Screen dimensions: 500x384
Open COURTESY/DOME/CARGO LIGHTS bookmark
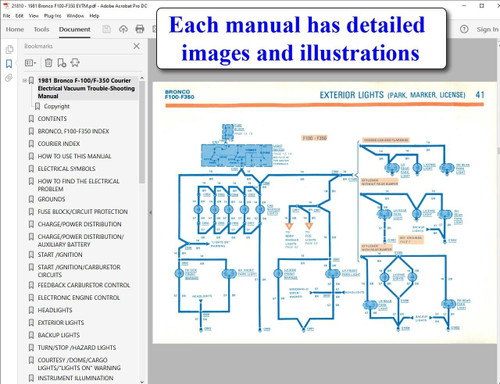[x=79, y=364]
